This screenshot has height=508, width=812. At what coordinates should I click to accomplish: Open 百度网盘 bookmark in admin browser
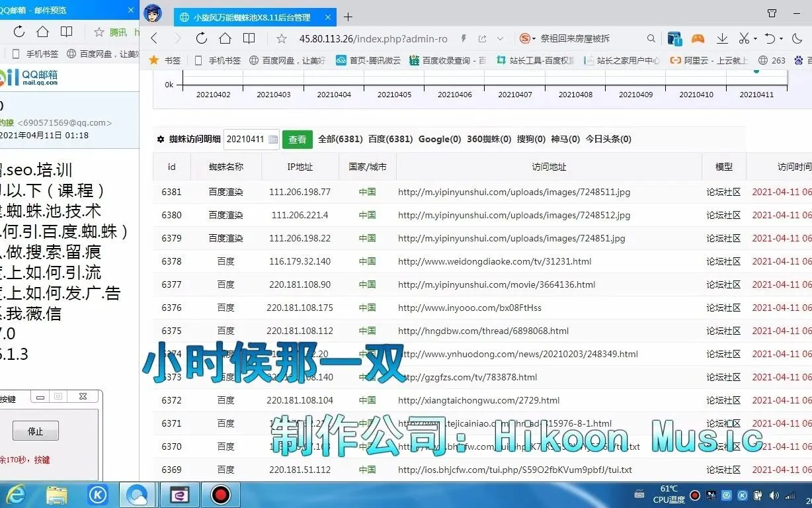pyautogui.click(x=288, y=60)
